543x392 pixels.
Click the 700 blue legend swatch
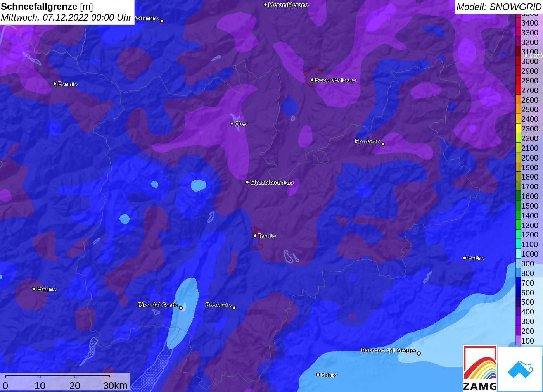(518, 283)
